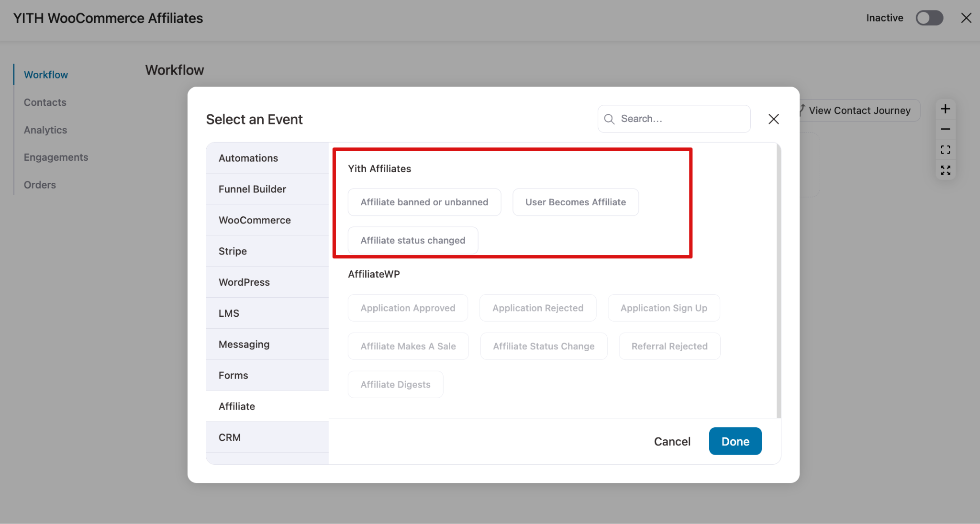Select the WooCommerce event category
Viewport: 980px width, 524px height.
267,220
